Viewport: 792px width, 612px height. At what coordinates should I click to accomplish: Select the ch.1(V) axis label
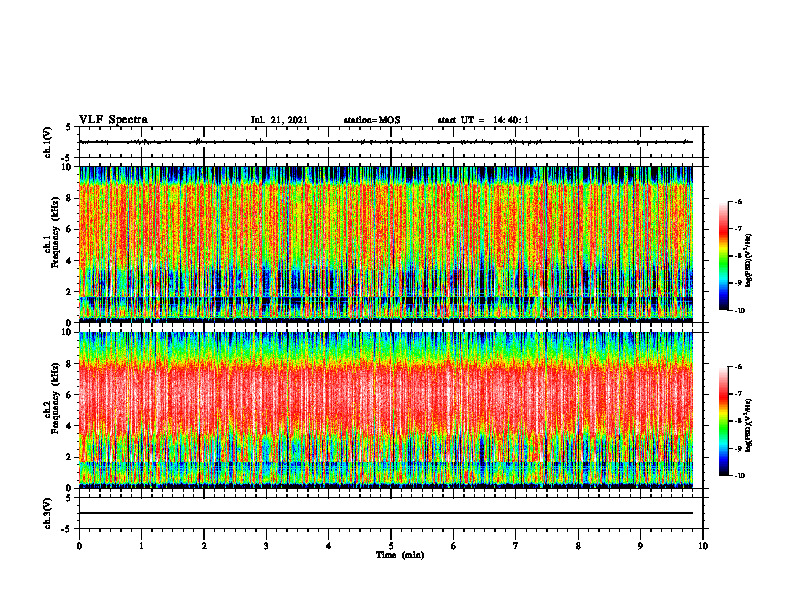(47, 142)
